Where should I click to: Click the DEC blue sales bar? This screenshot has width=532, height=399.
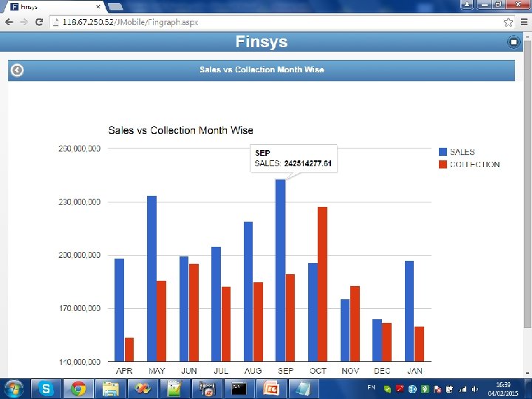[378, 341]
